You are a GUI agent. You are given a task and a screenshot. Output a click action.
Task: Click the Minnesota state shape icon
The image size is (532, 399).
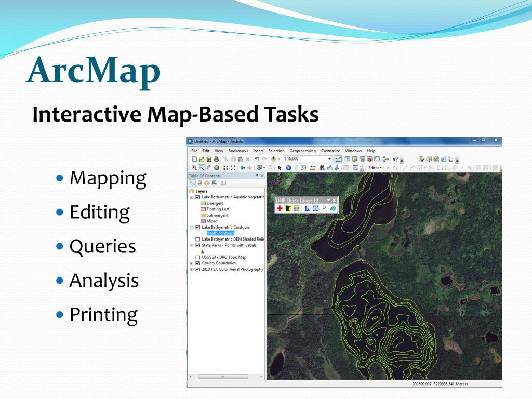tap(288, 208)
